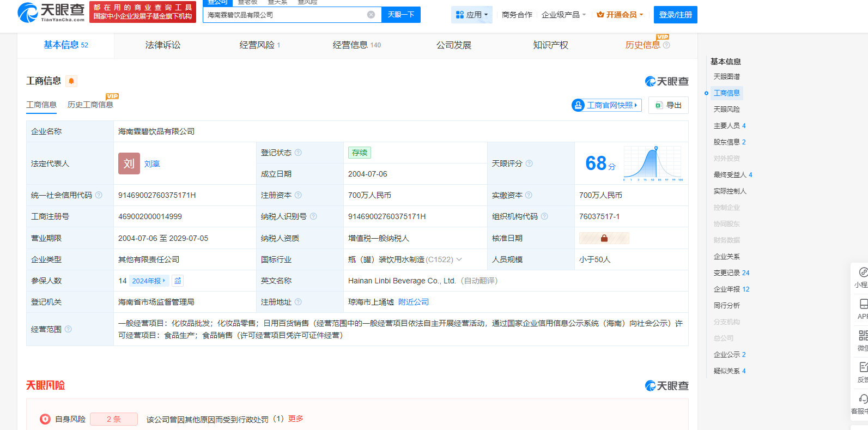Click the 导出 export button
Screen dimensions: 868x430
[669, 105]
